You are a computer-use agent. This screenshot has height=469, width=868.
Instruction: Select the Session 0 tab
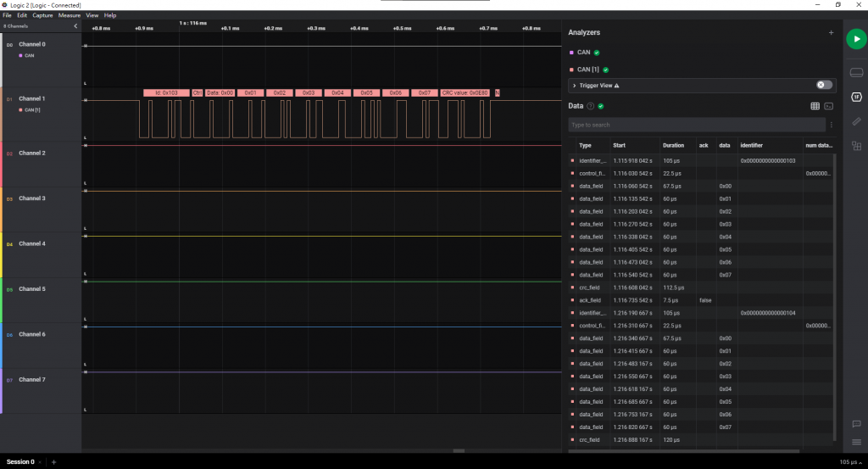(x=20, y=462)
